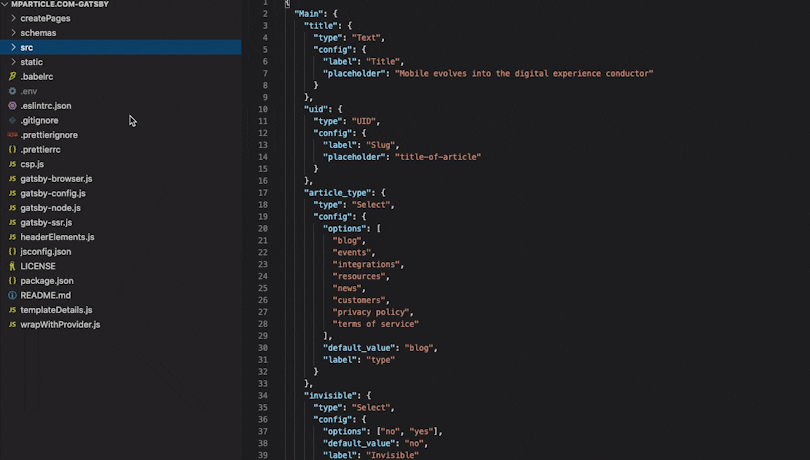Expand the static folder chevron
The image size is (810, 460).
click(13, 62)
